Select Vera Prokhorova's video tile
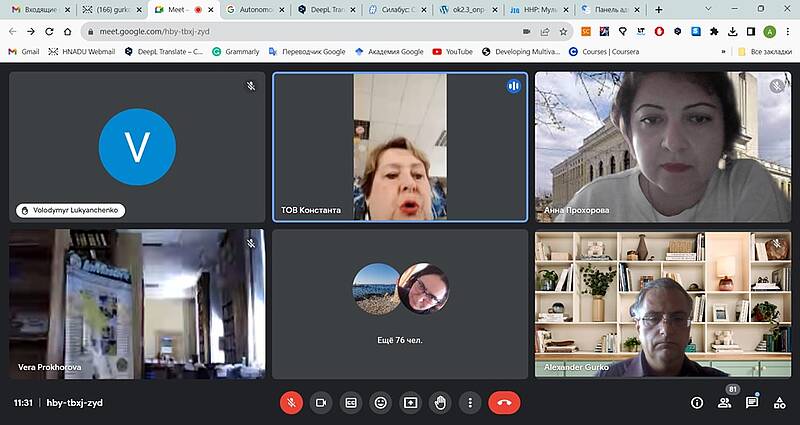 [137, 304]
